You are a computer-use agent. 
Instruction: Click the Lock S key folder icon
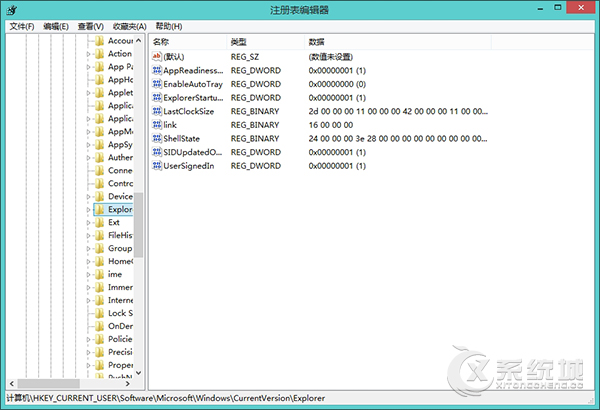point(99,313)
